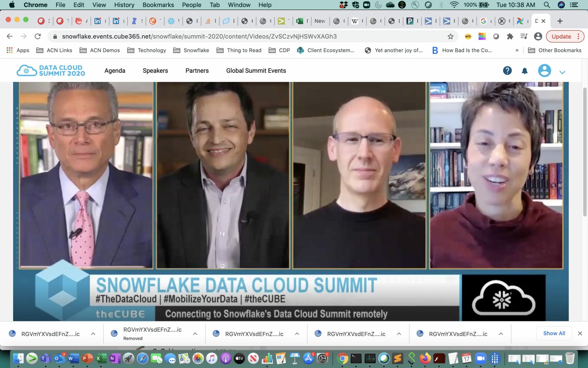Open the Client Ecosystem bookmark
The width and height of the screenshot is (588, 368).
pyautogui.click(x=326, y=50)
